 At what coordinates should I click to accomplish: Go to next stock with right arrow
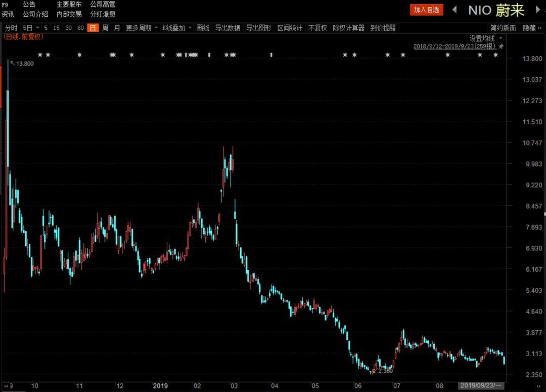(x=537, y=10)
